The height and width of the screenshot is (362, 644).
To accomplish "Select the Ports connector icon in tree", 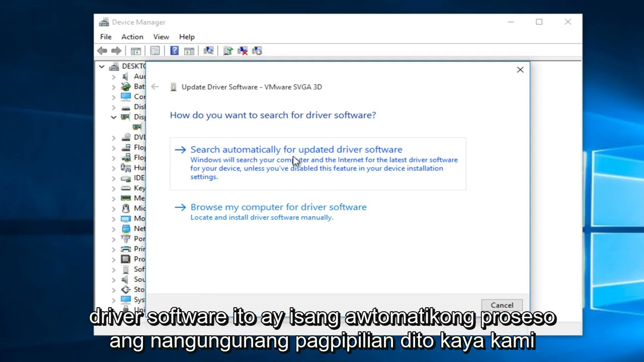I will click(126, 239).
